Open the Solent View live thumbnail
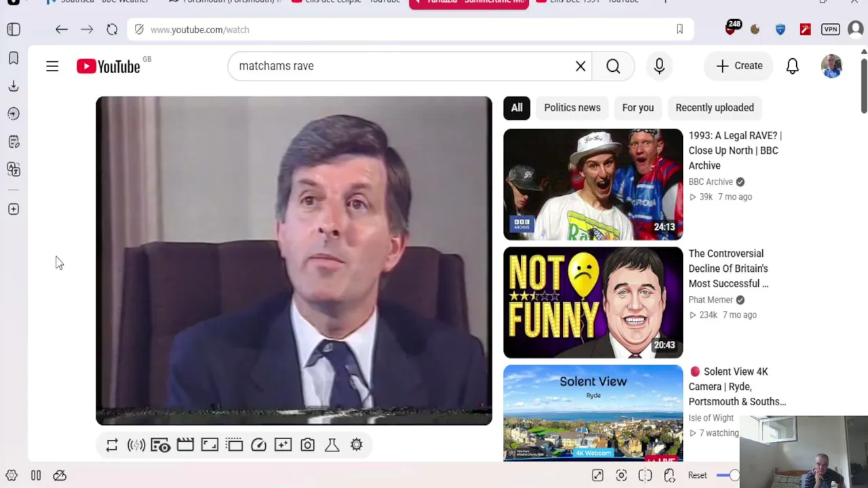868x488 pixels. pos(593,413)
